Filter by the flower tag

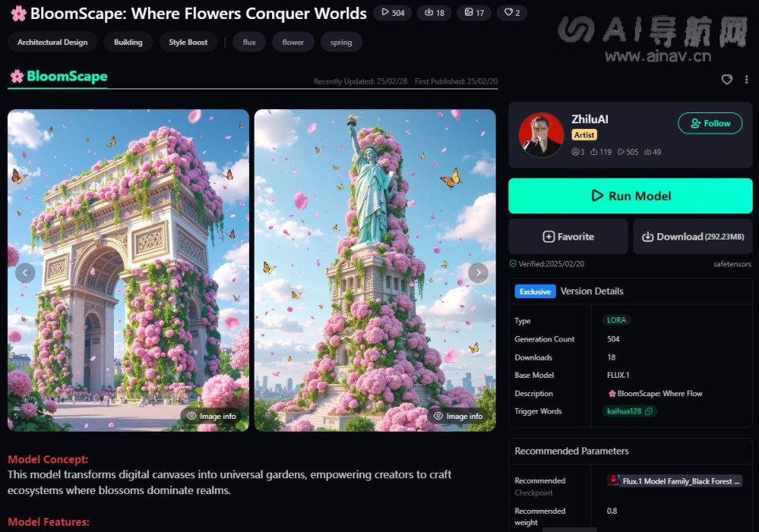click(293, 42)
